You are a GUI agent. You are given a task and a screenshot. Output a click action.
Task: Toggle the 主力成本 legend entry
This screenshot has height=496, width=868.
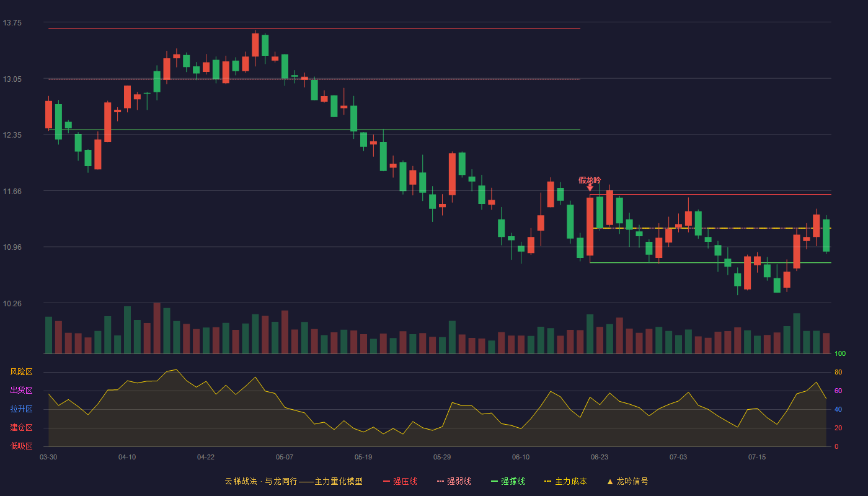click(x=565, y=481)
